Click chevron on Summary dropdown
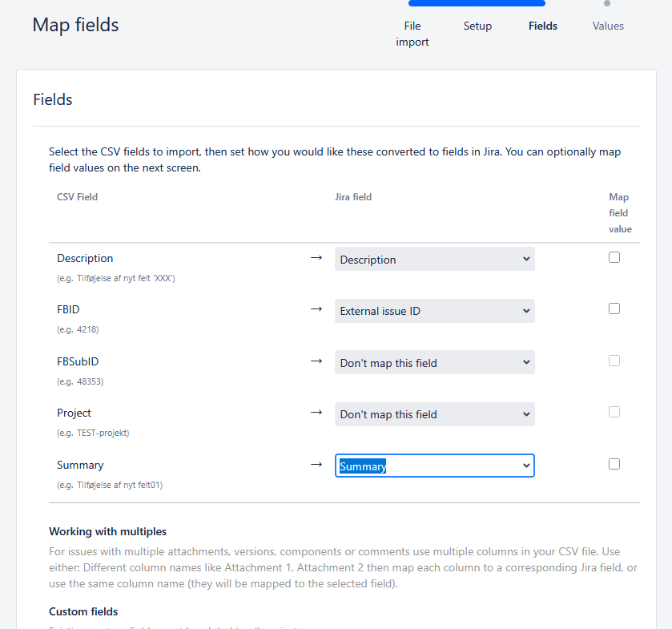Screen dimensions: 672x629 point(526,466)
